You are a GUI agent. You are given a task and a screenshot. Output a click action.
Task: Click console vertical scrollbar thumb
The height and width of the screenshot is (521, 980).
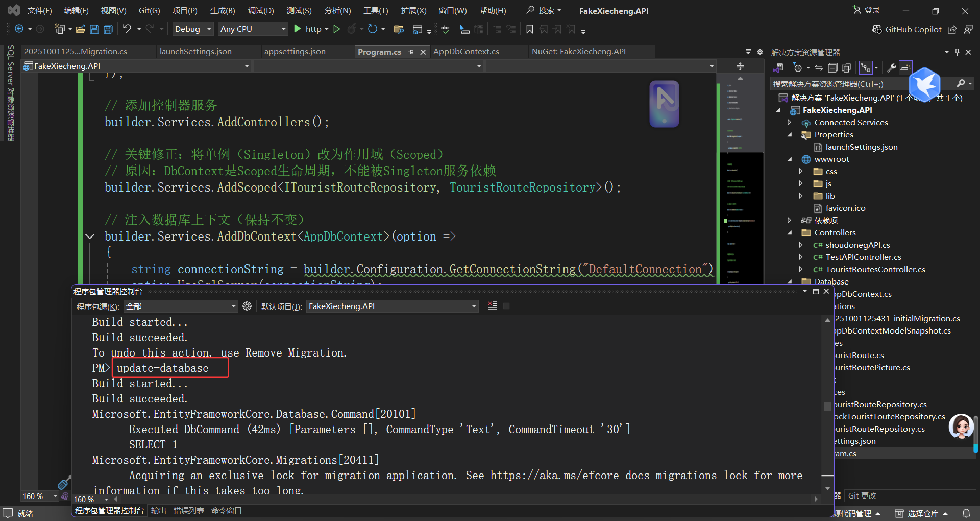[827, 406]
